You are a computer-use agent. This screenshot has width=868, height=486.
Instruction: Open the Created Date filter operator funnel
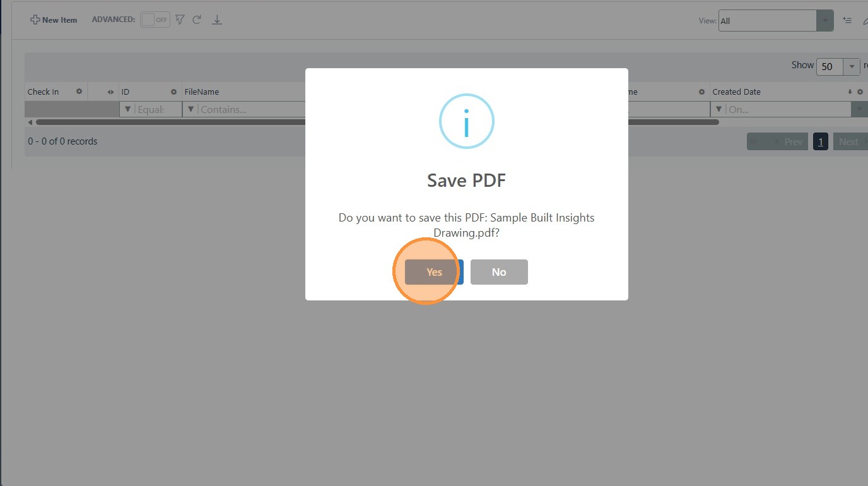tap(718, 109)
